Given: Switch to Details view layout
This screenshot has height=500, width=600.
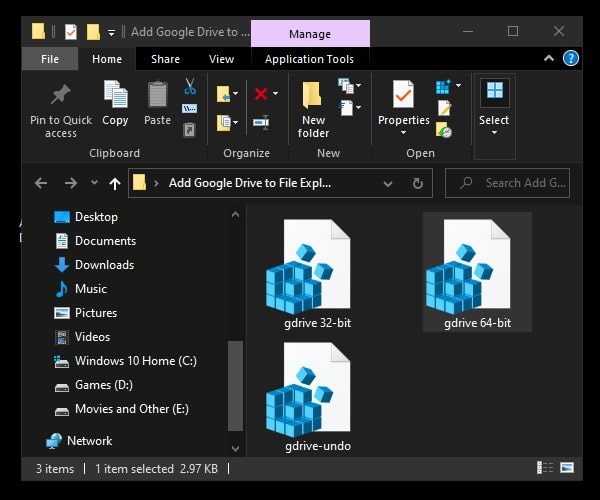Looking at the screenshot, I should pos(545,467).
